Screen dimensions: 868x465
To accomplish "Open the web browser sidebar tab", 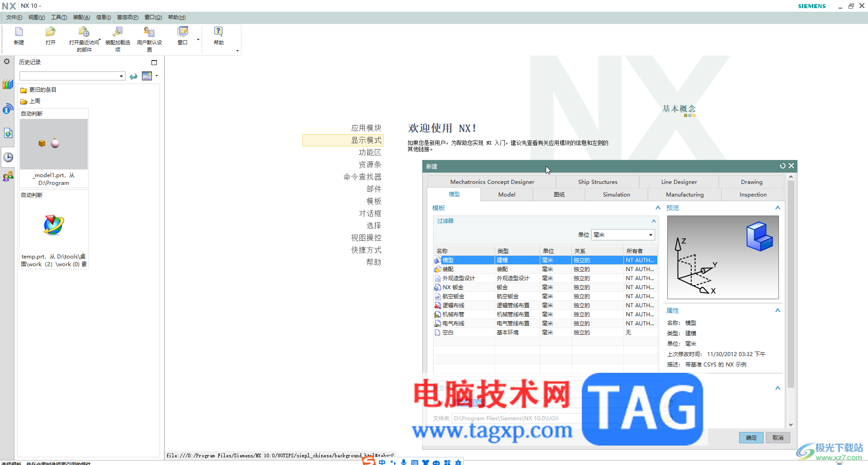I will (8, 133).
